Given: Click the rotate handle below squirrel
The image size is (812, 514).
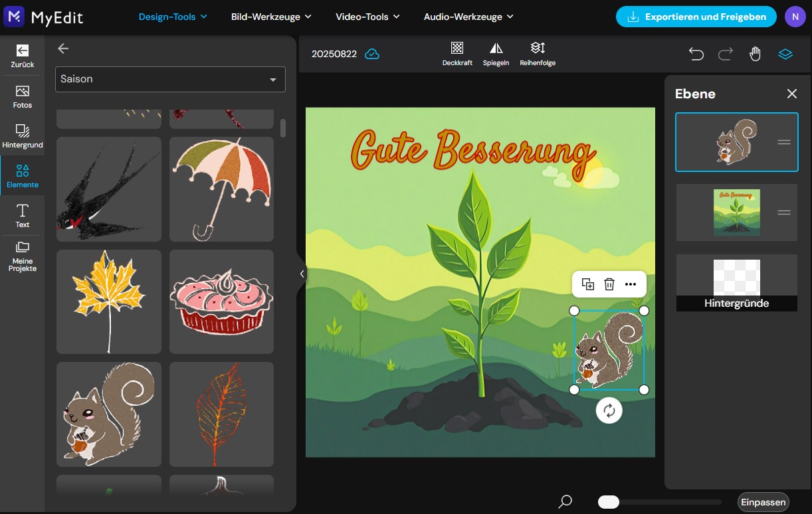Looking at the screenshot, I should coord(609,410).
